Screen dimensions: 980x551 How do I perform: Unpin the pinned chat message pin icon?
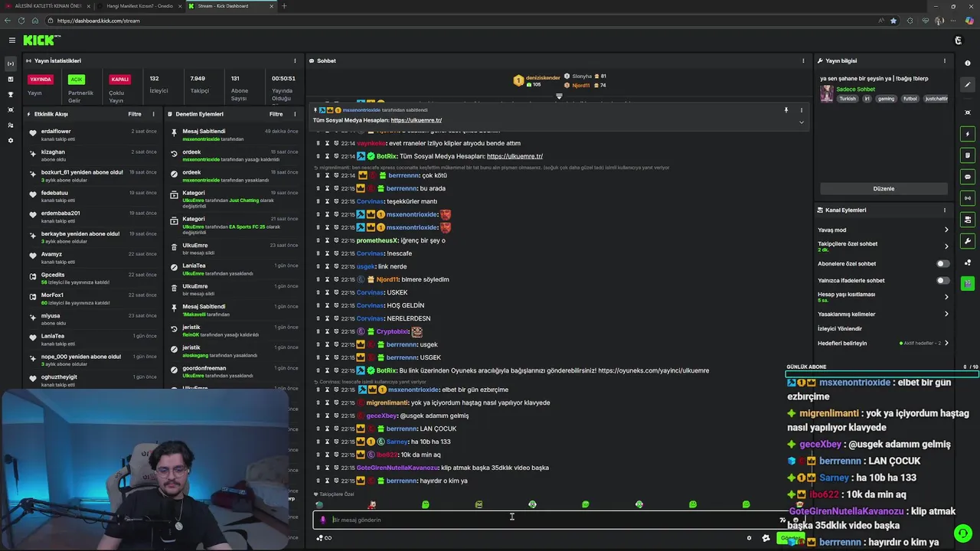click(x=786, y=110)
